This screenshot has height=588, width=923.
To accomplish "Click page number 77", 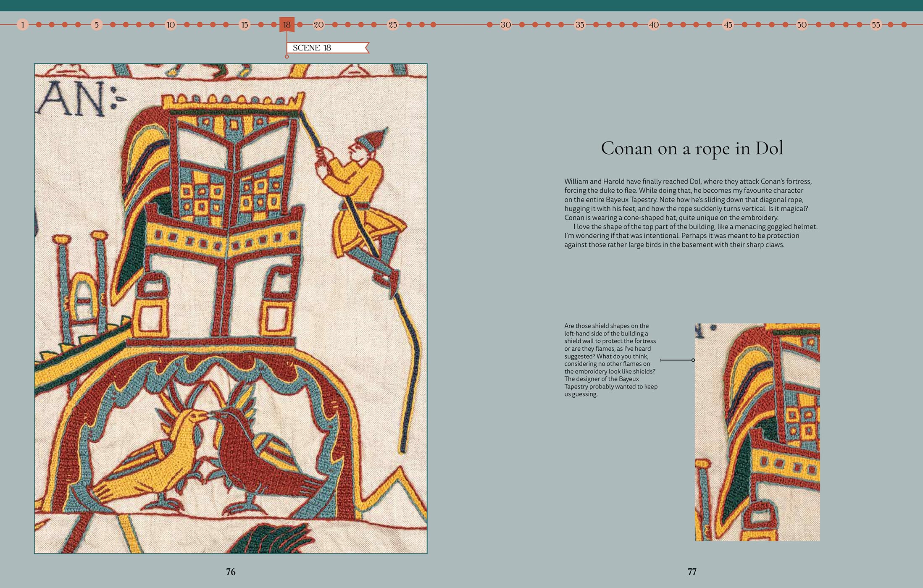I will pyautogui.click(x=692, y=572).
